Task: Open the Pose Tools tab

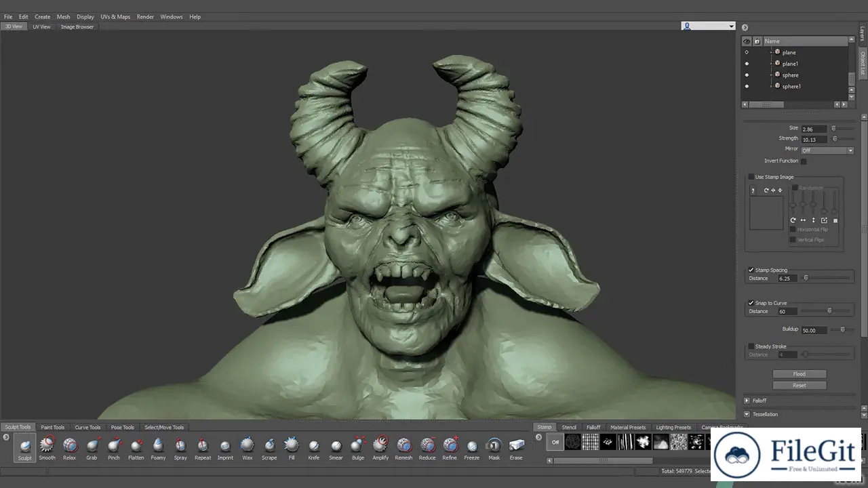Action: point(123,427)
